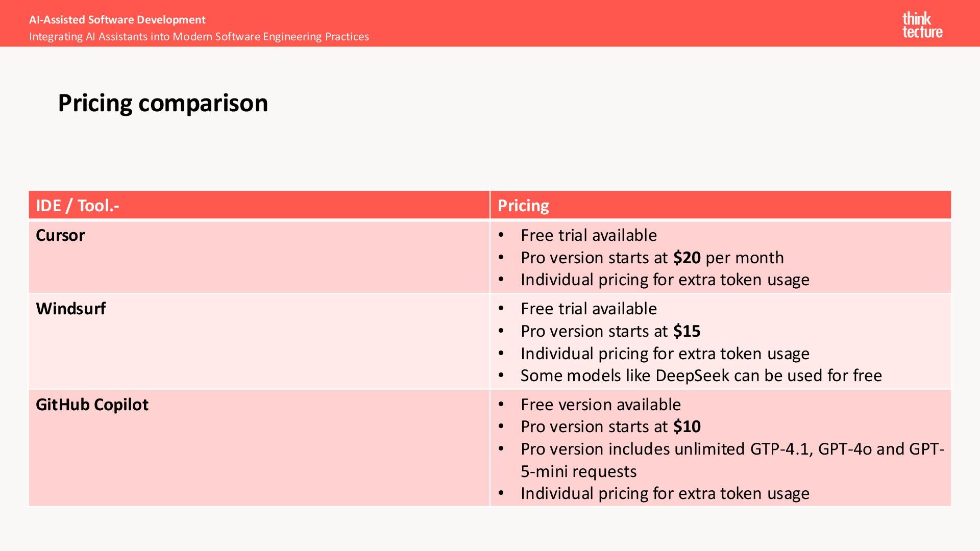Click 'Free trial available' under Windsurf
The image size is (980, 551).
coord(589,309)
